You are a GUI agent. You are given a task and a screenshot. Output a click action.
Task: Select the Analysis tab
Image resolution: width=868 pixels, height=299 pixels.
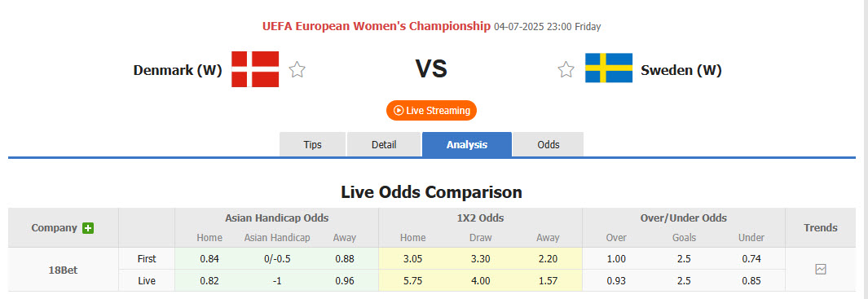[467, 144]
